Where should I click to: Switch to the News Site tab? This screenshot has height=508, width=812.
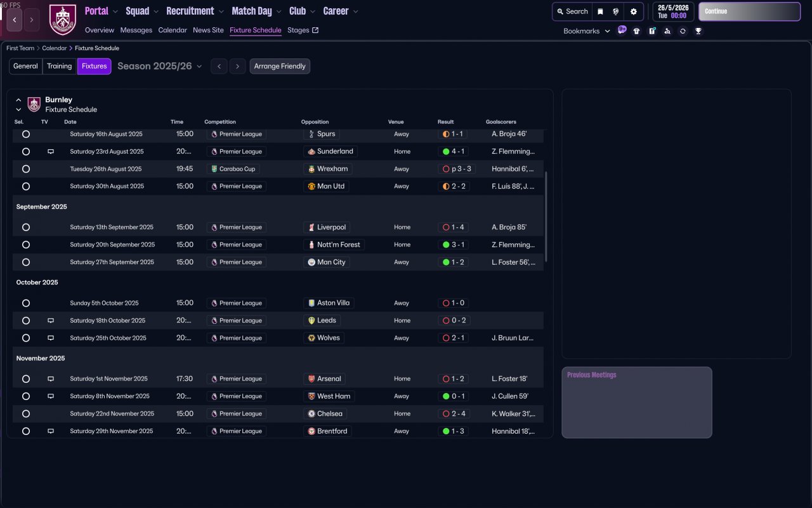[x=208, y=30]
